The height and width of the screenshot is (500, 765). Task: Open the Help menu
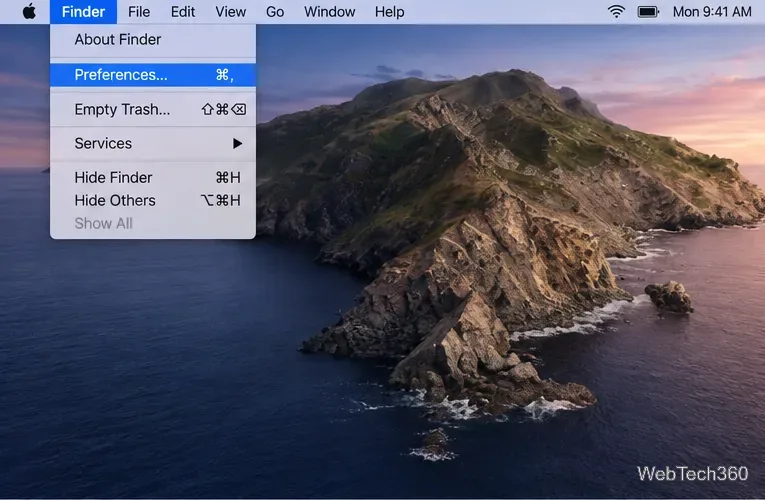coord(389,12)
